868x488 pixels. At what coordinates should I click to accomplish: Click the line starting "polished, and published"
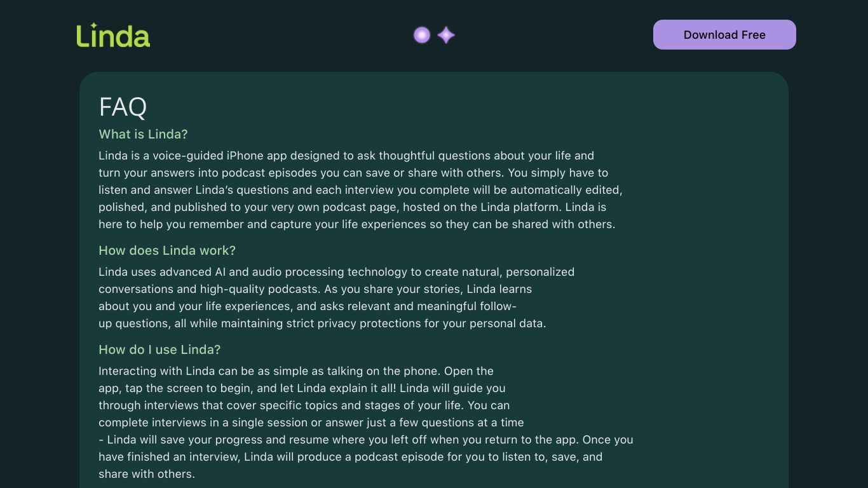point(352,207)
